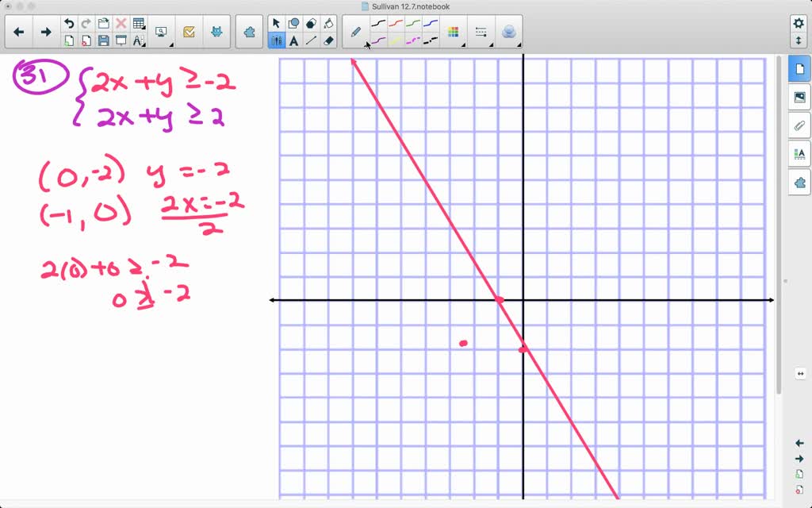812x508 pixels.
Task: Open the line style dropdown arrow
Action: (491, 44)
